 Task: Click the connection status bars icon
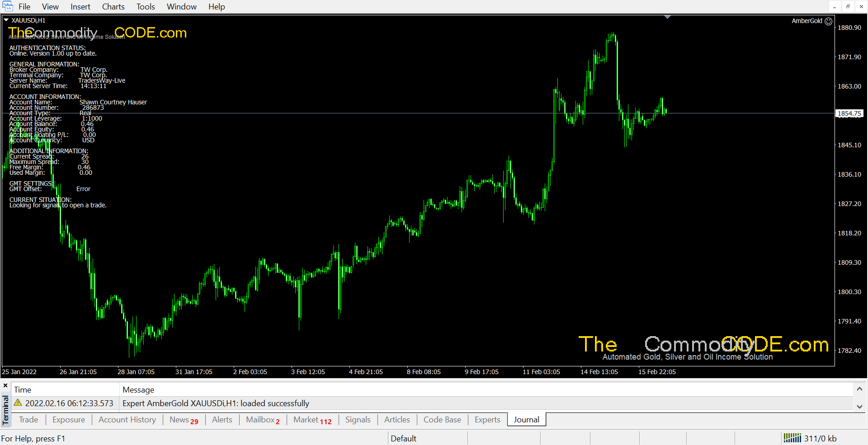792,438
